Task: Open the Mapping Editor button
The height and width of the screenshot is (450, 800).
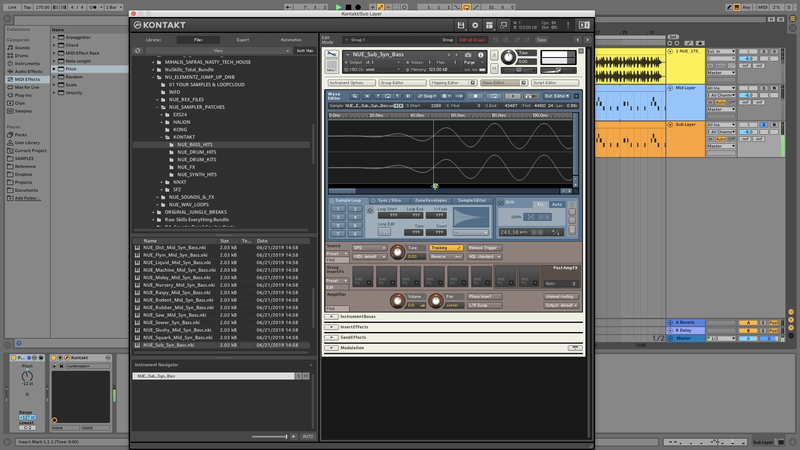Action: pyautogui.click(x=453, y=83)
